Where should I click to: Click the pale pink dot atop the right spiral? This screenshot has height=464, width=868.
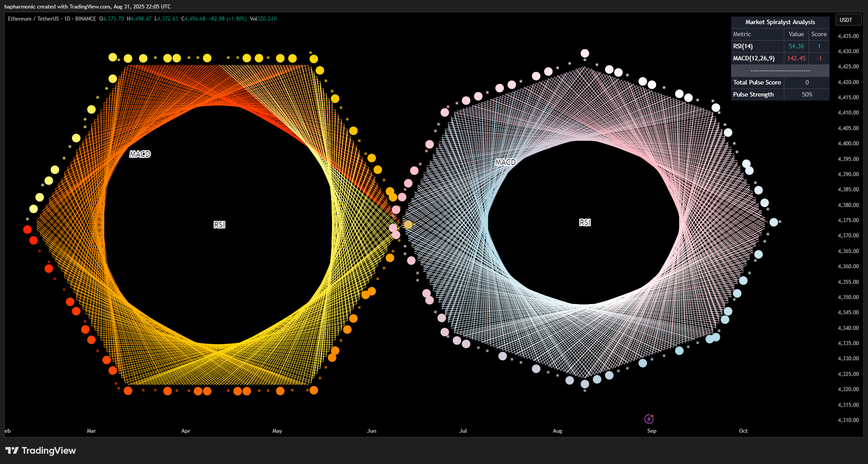[585, 53]
